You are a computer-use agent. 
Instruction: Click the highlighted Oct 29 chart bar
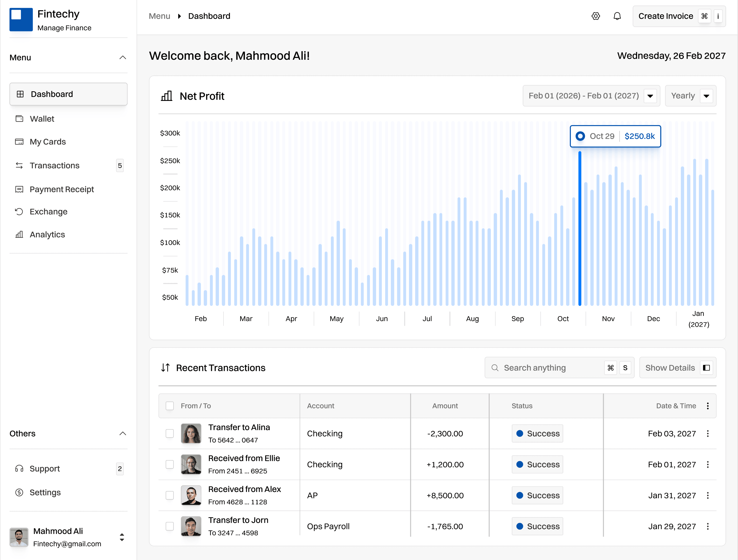580,230
